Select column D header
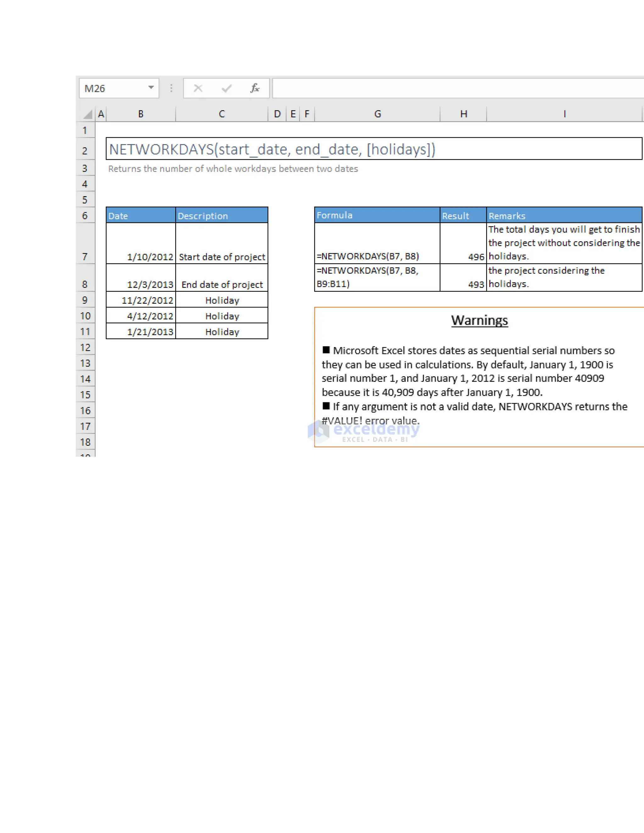 [277, 114]
